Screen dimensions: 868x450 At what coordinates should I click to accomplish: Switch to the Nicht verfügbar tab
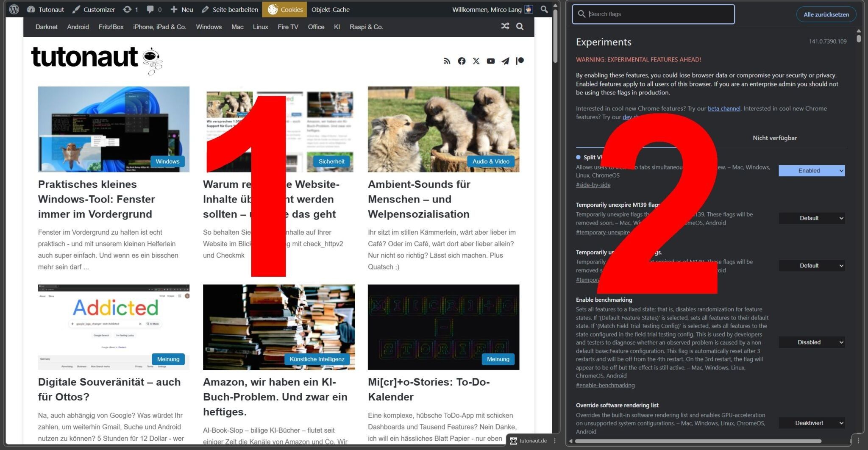coord(774,138)
